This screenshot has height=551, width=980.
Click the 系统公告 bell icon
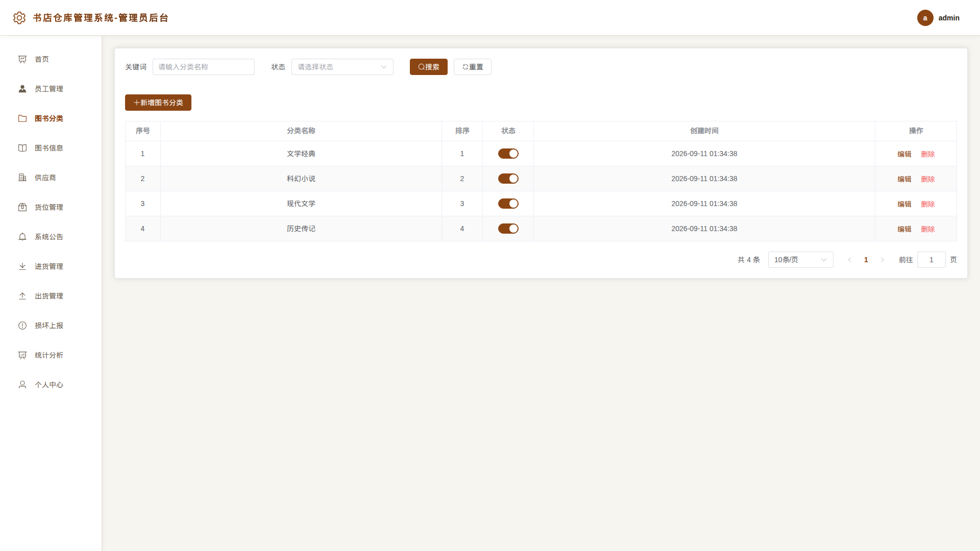point(22,237)
